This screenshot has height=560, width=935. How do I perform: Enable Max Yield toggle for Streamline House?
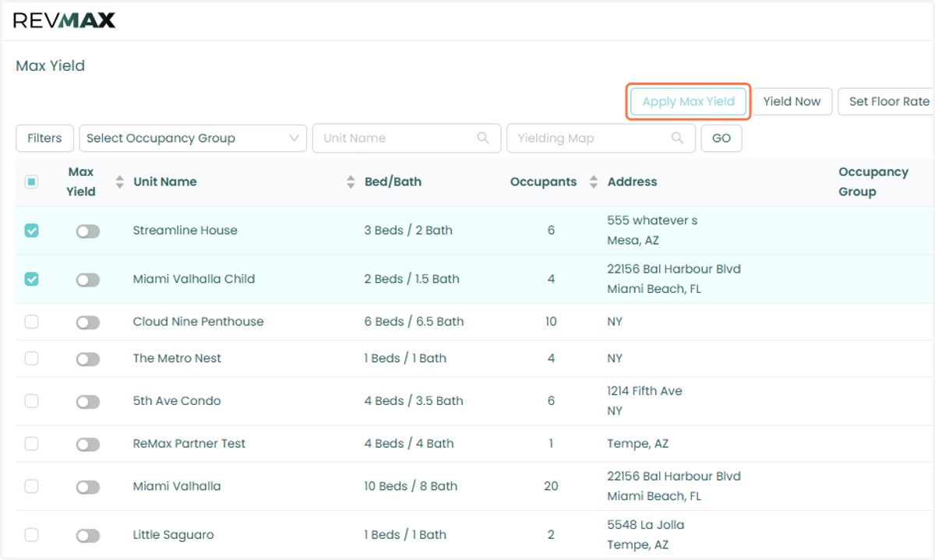pyautogui.click(x=88, y=231)
